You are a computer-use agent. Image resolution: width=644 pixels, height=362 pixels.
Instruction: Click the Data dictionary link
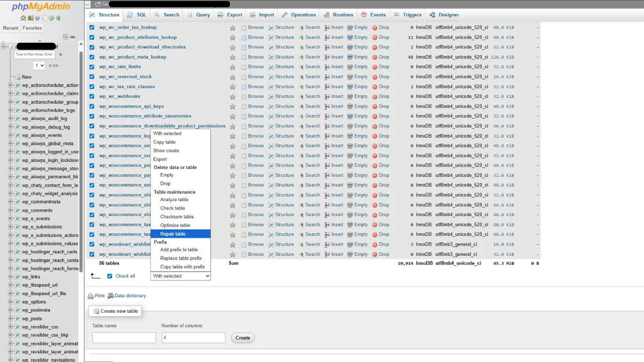130,296
